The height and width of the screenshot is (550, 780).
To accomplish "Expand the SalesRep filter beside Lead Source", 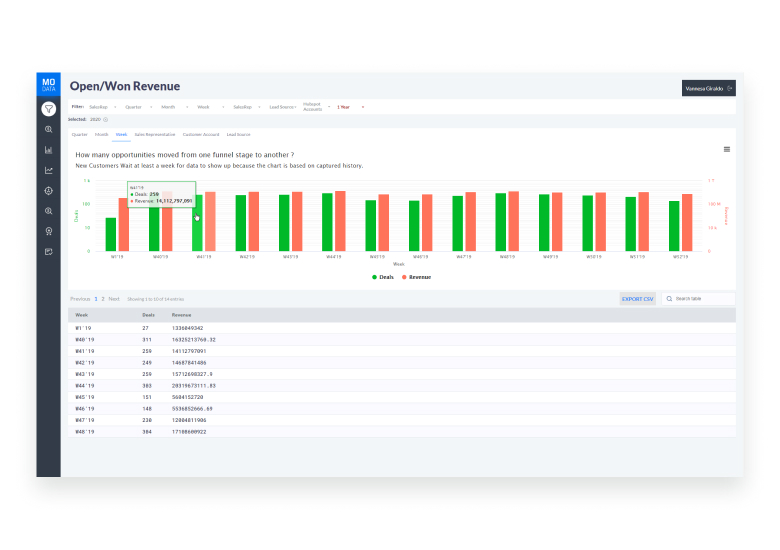I will pyautogui.click(x=247, y=107).
